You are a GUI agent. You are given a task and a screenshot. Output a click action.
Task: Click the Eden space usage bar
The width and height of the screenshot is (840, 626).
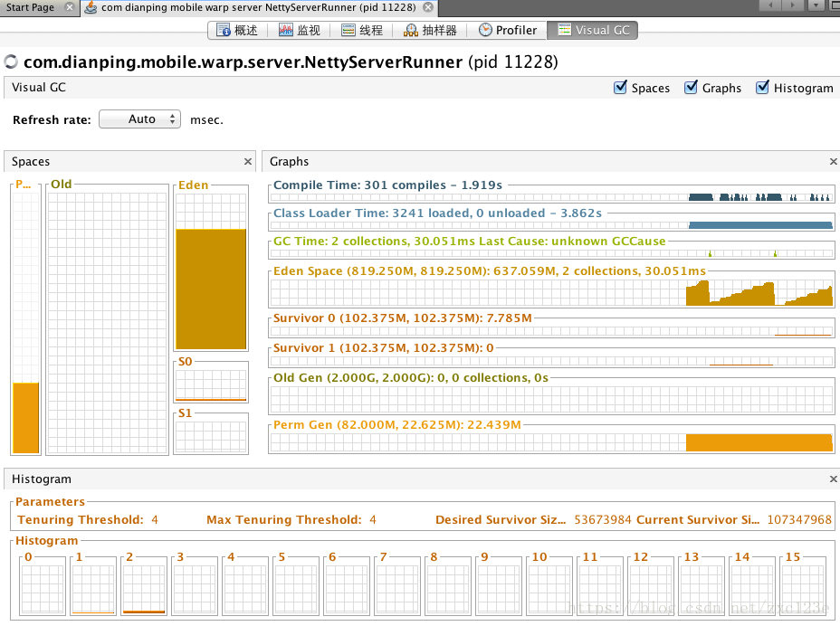point(211,289)
